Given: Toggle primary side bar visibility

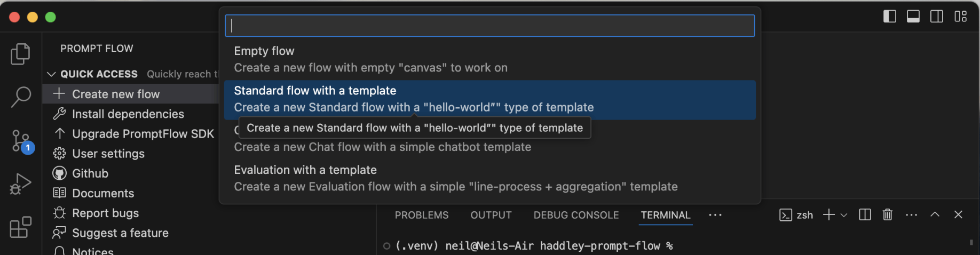Looking at the screenshot, I should click(890, 17).
